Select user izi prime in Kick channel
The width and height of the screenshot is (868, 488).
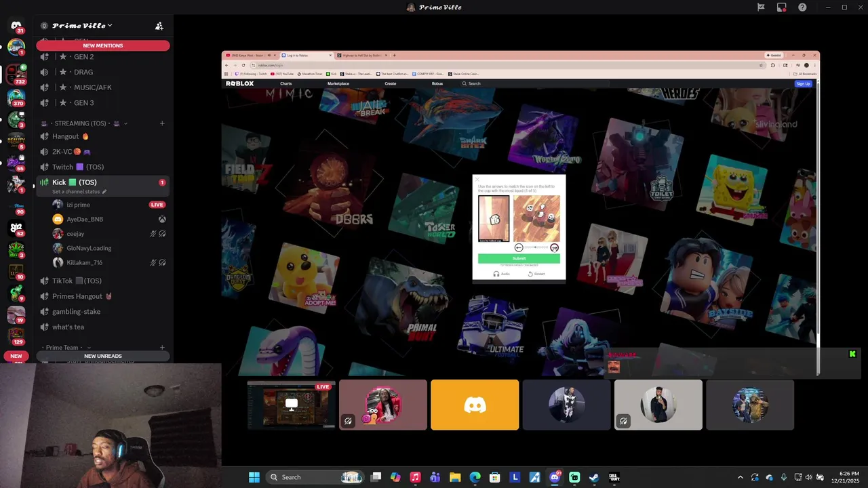[x=108, y=205]
